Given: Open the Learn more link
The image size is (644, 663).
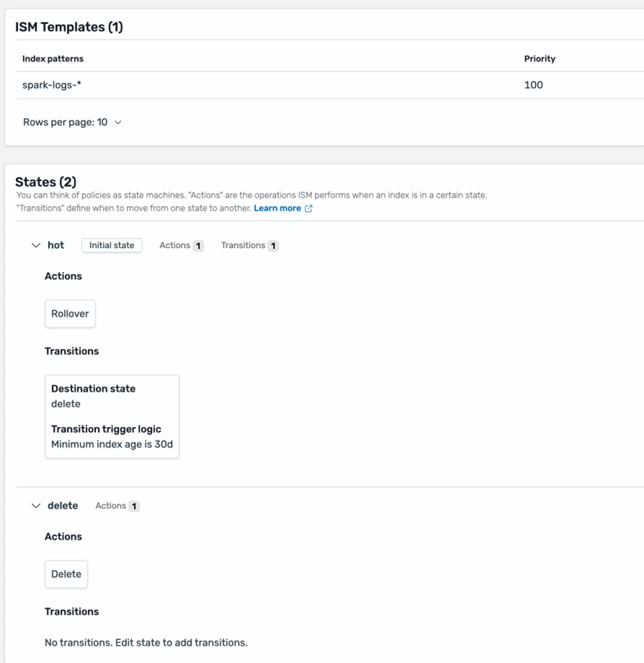Looking at the screenshot, I should click(277, 209).
